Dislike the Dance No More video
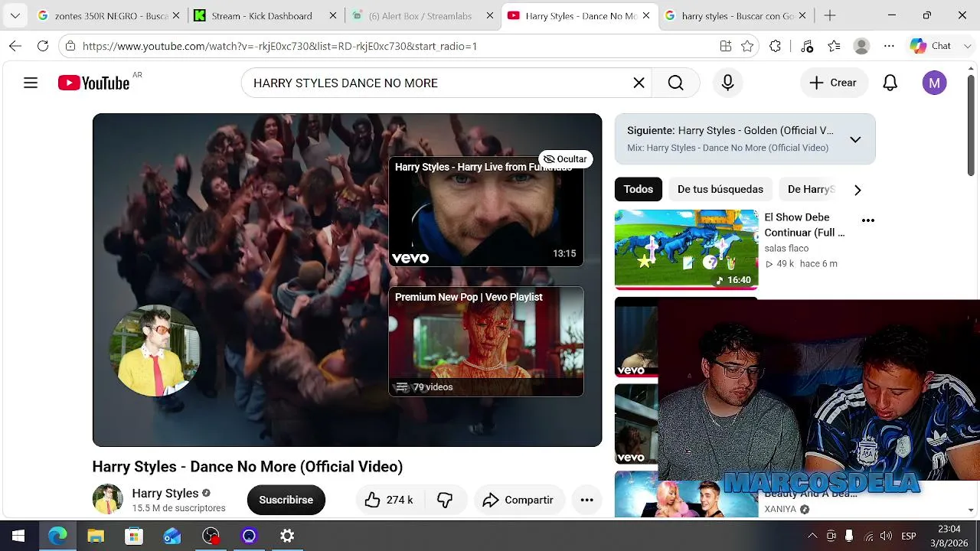 [445, 500]
